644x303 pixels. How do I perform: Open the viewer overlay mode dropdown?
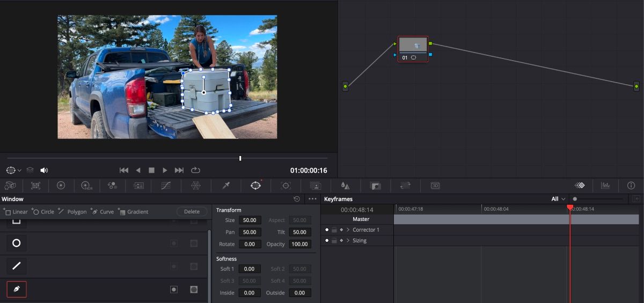tap(13, 170)
